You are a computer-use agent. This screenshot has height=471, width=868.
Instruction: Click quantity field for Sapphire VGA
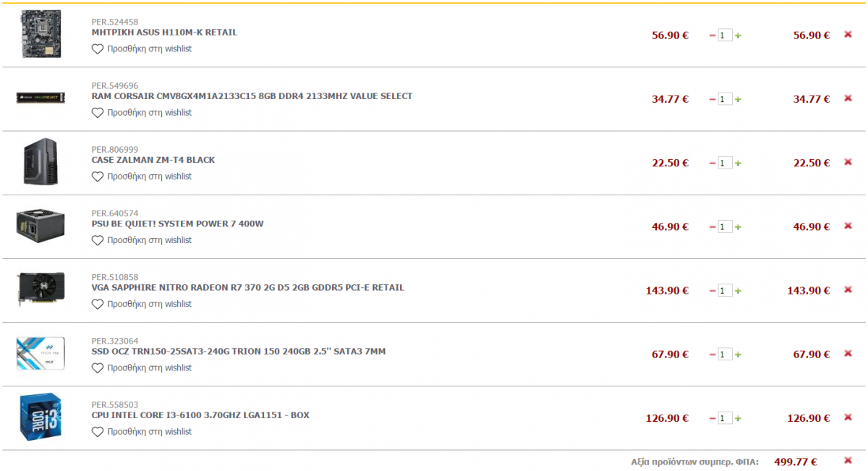click(725, 290)
